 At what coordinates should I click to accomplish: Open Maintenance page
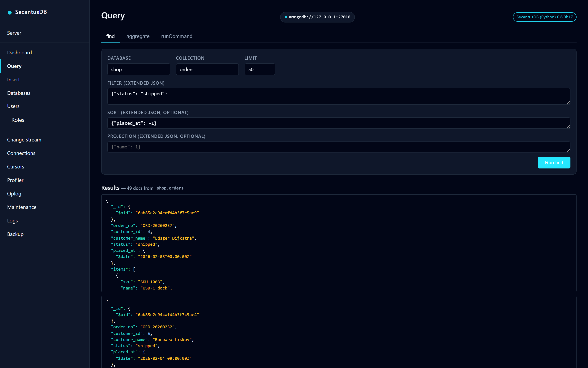pos(22,207)
